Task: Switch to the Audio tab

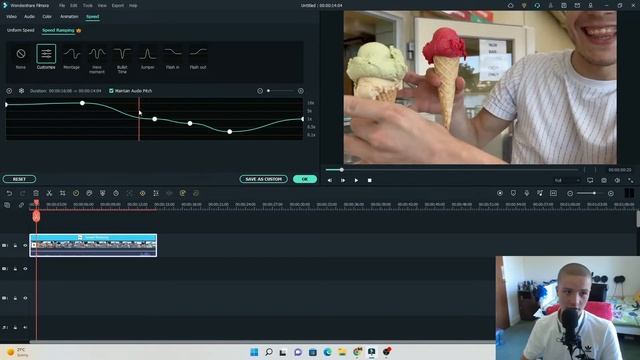Action: [x=29, y=17]
